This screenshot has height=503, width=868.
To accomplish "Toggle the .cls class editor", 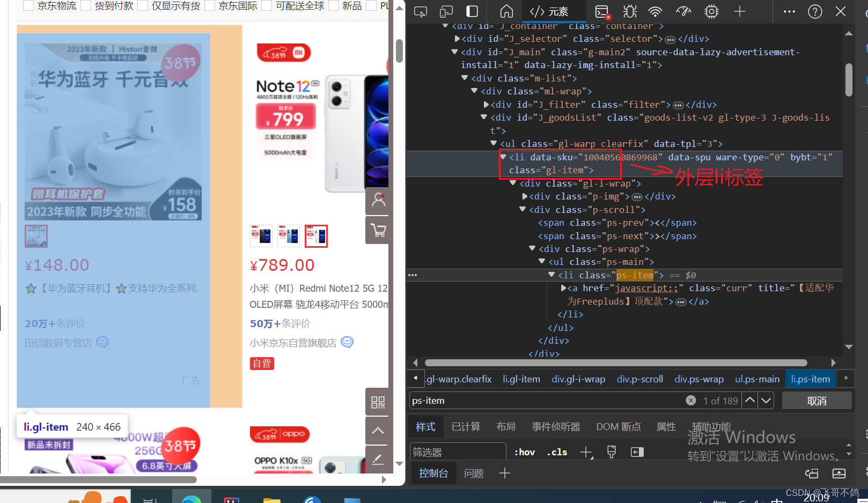I will [x=557, y=452].
